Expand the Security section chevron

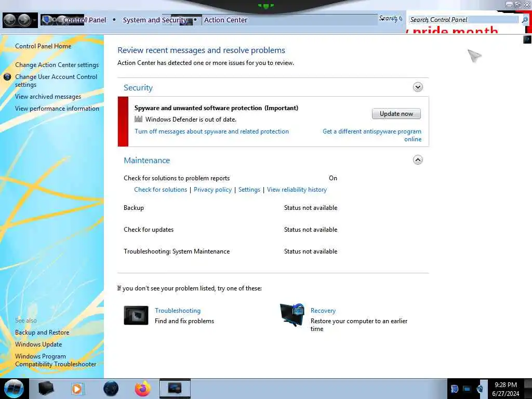pos(418,87)
